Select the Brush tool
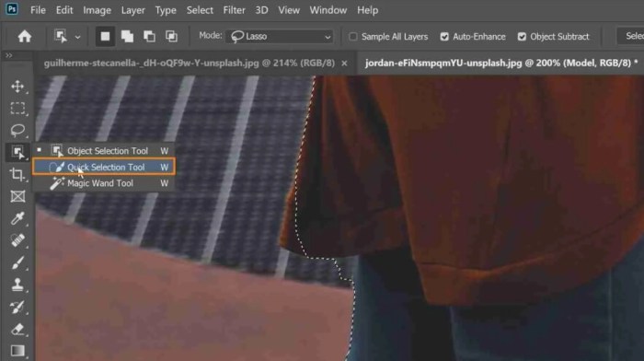The image size is (644, 361). pyautogui.click(x=17, y=262)
